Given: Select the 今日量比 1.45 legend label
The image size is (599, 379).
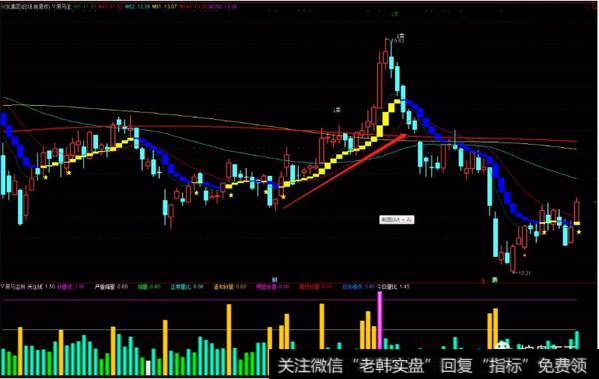Looking at the screenshot, I should [x=393, y=286].
